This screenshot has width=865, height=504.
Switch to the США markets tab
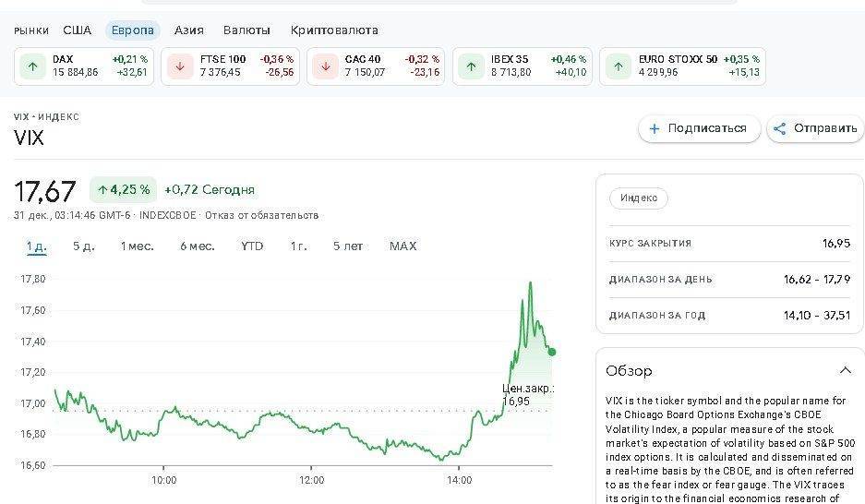click(x=78, y=30)
